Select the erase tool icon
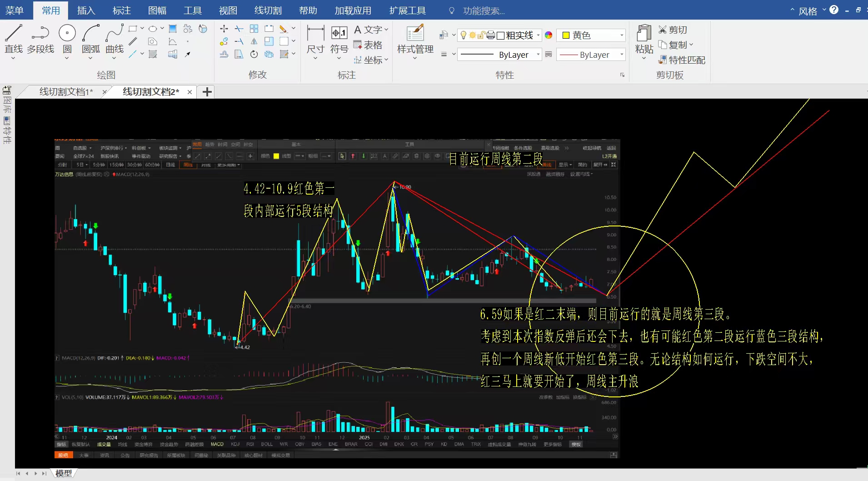This screenshot has width=868, height=481. [284, 29]
